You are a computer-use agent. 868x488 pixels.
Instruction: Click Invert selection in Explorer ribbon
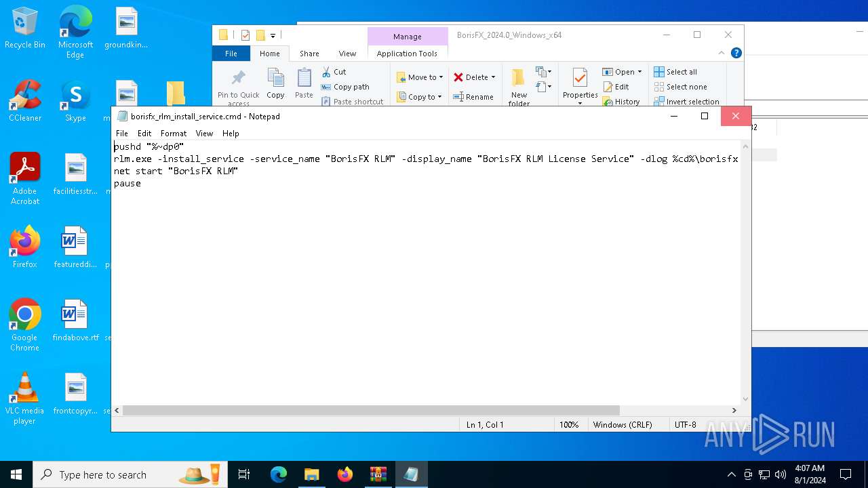click(x=686, y=102)
